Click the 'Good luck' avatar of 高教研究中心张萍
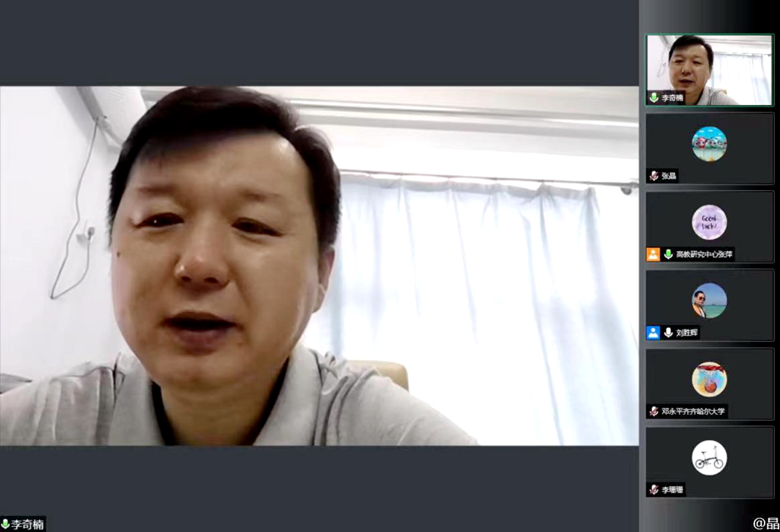The width and height of the screenshot is (780, 532). 709,222
